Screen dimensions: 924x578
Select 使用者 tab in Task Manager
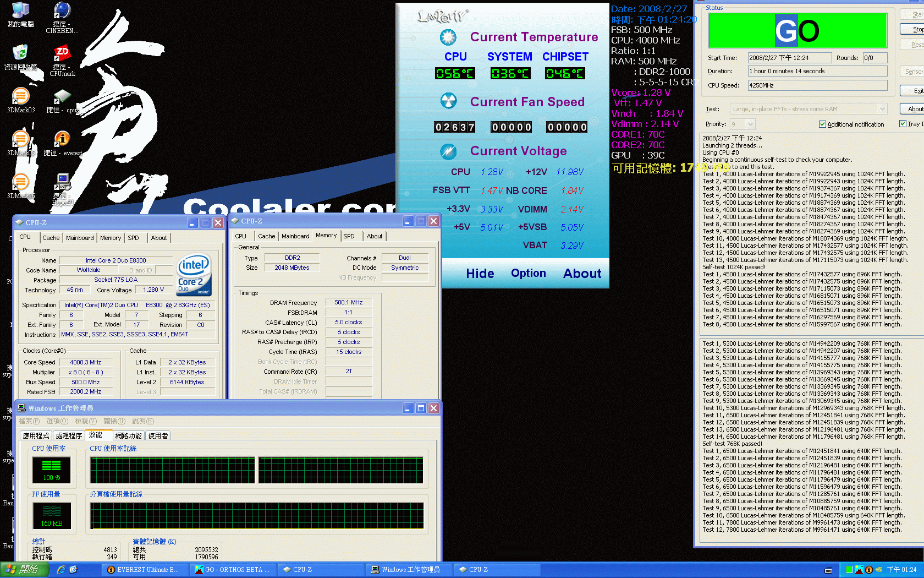[158, 435]
